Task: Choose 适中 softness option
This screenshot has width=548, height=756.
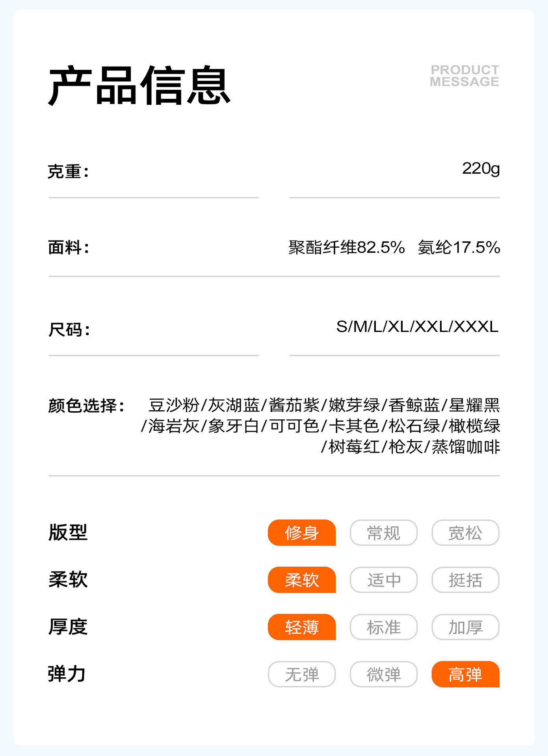Action: [x=383, y=580]
